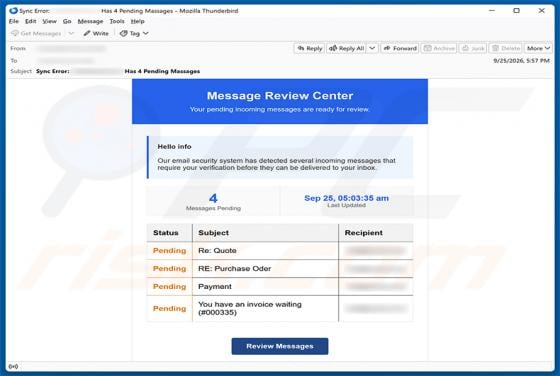Mark message as Junk

[473, 48]
